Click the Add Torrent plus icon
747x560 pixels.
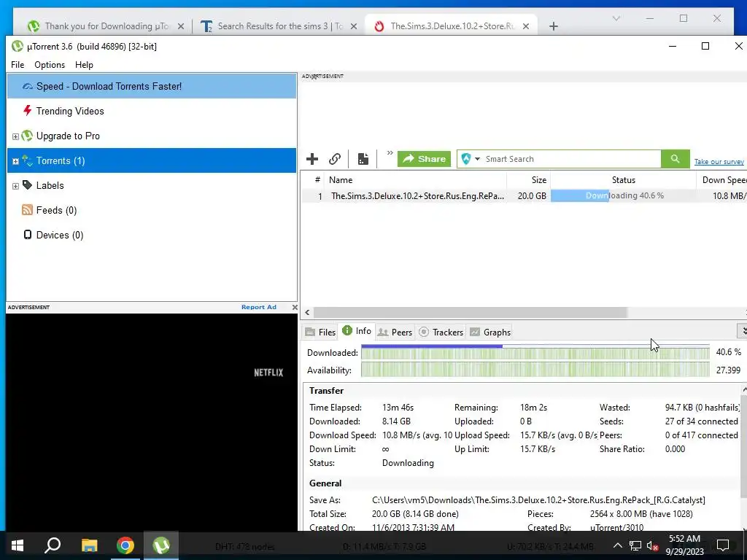[312, 159]
